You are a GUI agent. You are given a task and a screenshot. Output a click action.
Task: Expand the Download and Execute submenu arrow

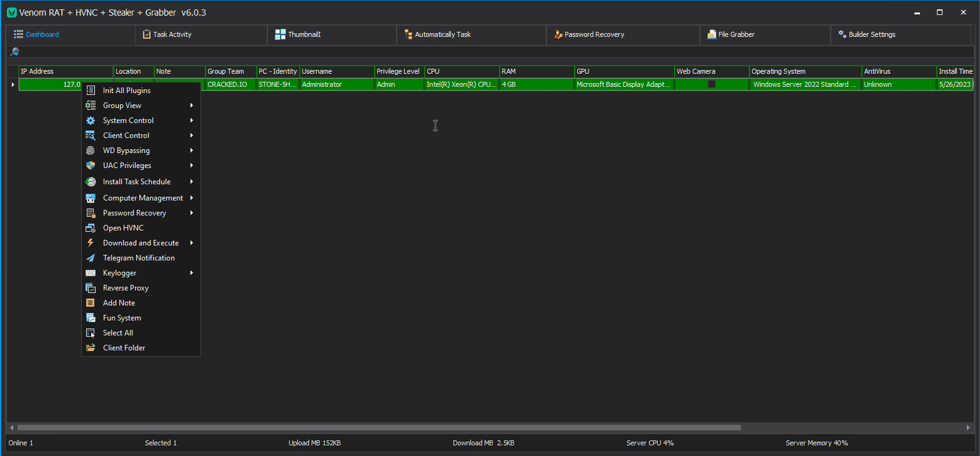pyautogui.click(x=192, y=243)
